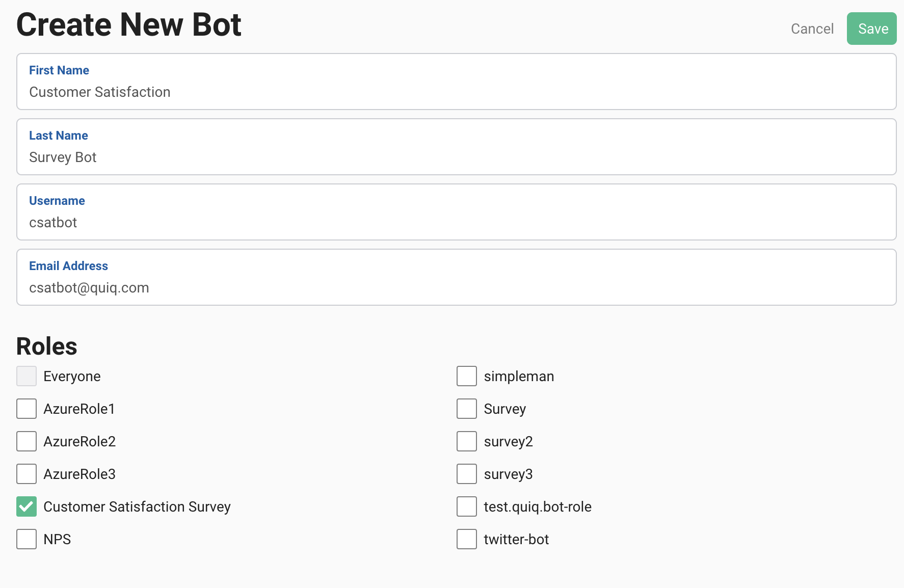Enable the survey3 role
Viewport: 904px width, 588px height.
click(x=467, y=474)
